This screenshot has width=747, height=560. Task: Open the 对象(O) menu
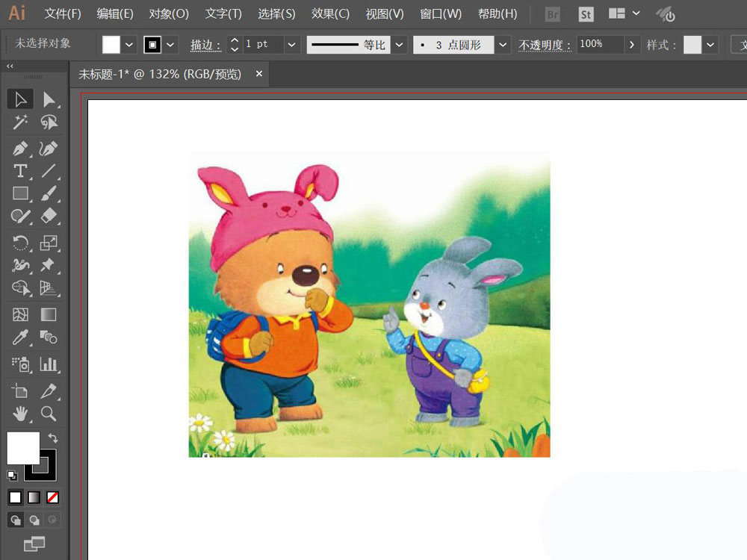click(169, 13)
